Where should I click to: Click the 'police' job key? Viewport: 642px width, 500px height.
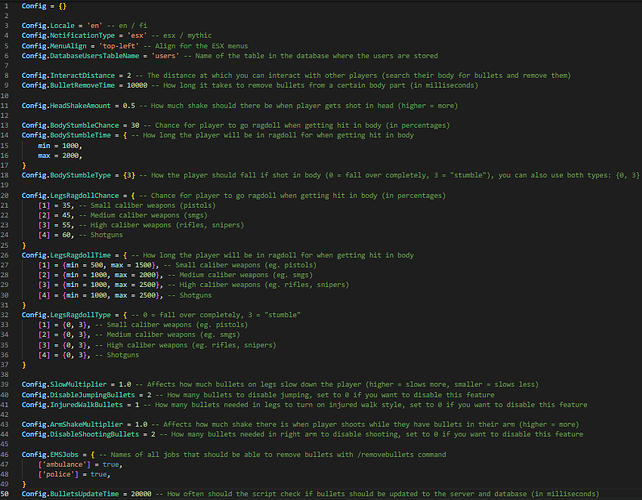58,475
